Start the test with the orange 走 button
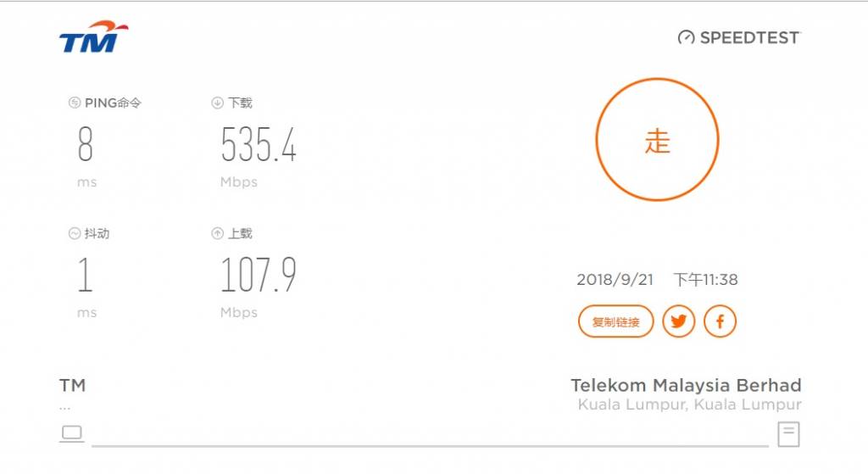Screen dimensions: 868x474 click(x=657, y=140)
